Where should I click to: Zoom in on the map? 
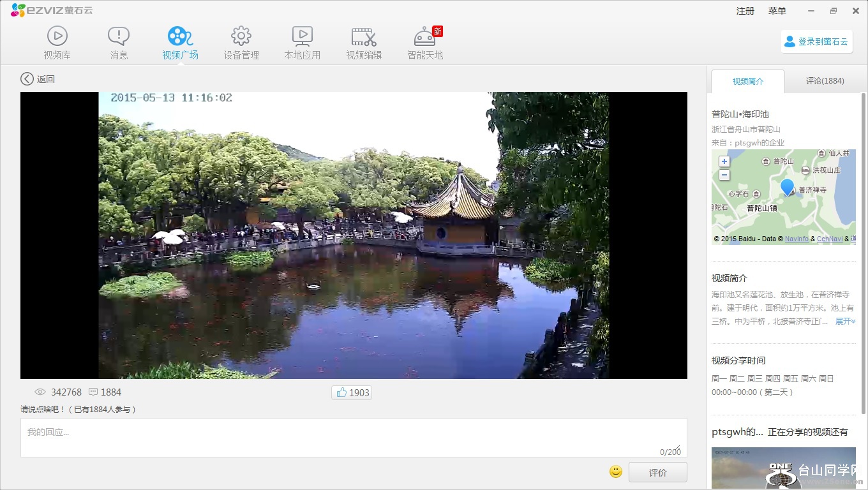[724, 161]
